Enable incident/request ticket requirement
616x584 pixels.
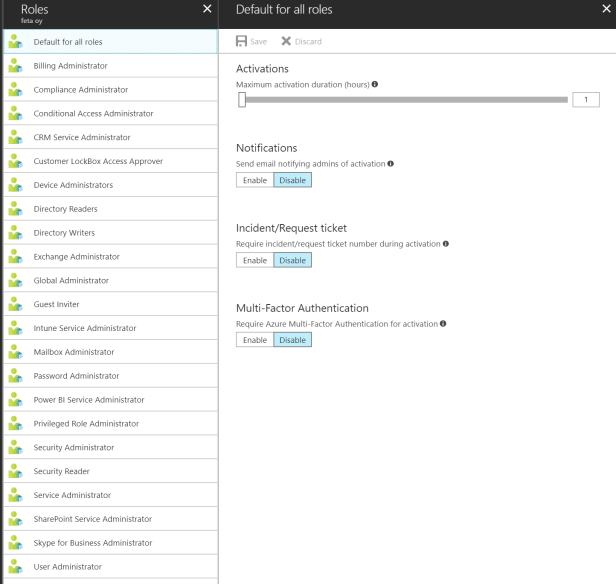click(x=254, y=260)
